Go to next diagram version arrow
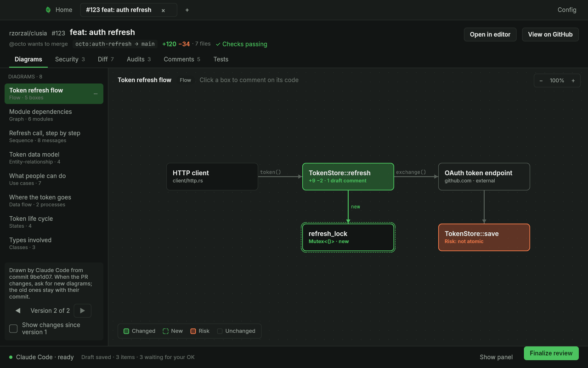The image size is (588, 368). click(82, 310)
